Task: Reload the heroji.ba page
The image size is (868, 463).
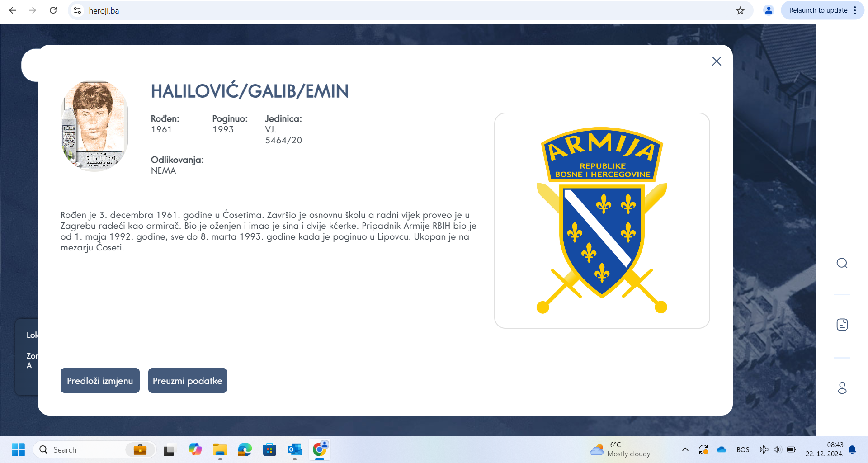Action: coord(53,10)
